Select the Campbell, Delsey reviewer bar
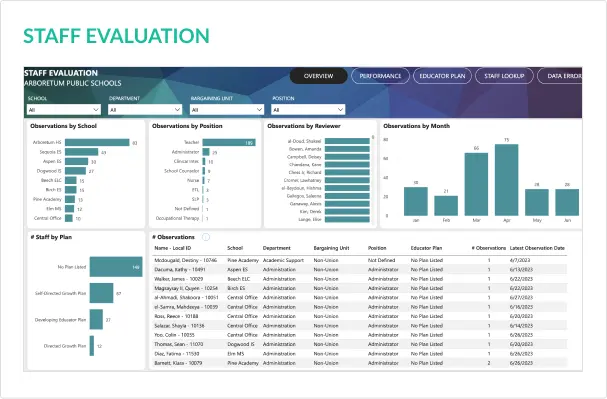Viewport: 607px width, 399px height. tap(347, 157)
